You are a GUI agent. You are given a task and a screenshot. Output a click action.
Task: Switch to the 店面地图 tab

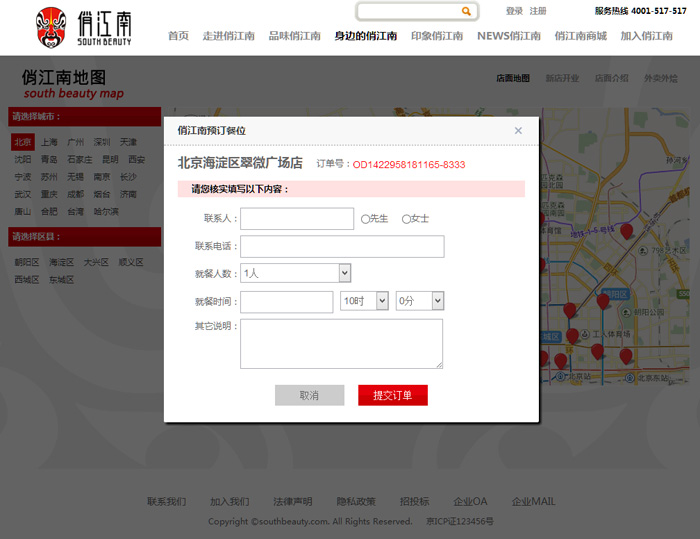pos(513,79)
